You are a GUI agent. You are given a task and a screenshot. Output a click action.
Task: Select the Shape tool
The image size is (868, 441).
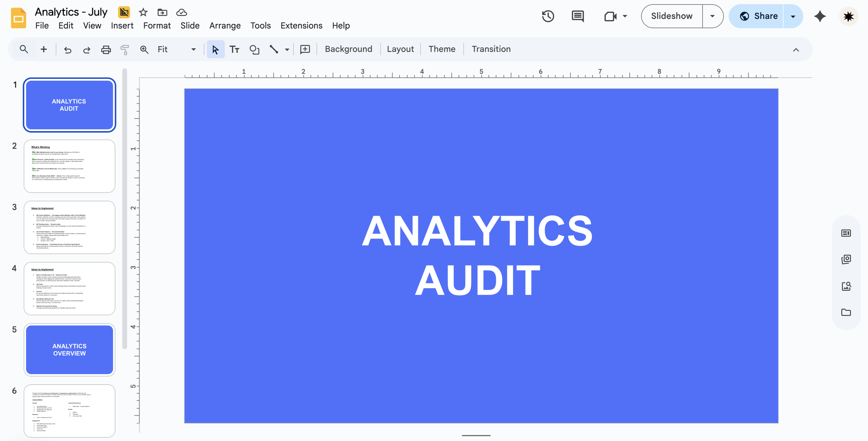point(254,50)
